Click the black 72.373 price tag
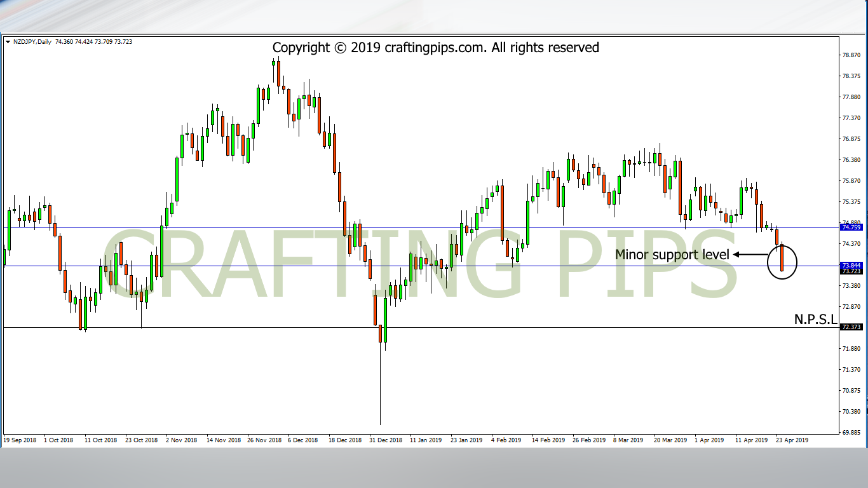The width and height of the screenshot is (868, 488). click(850, 327)
